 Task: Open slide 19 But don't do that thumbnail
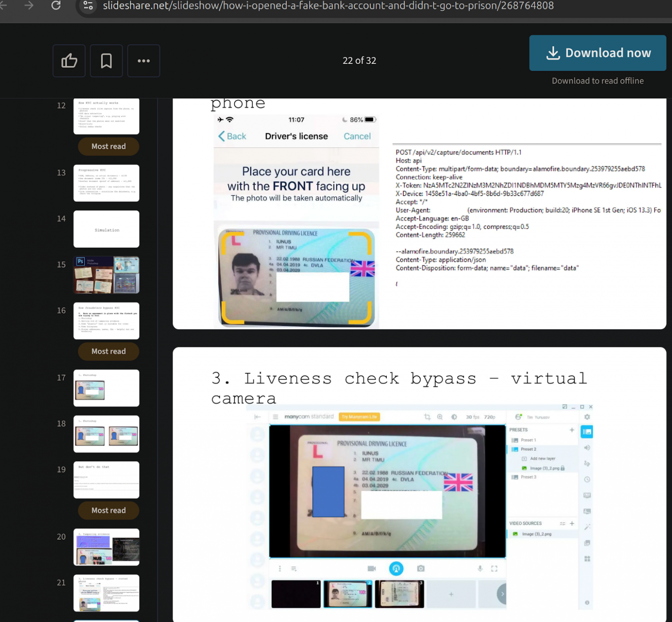coord(106,480)
